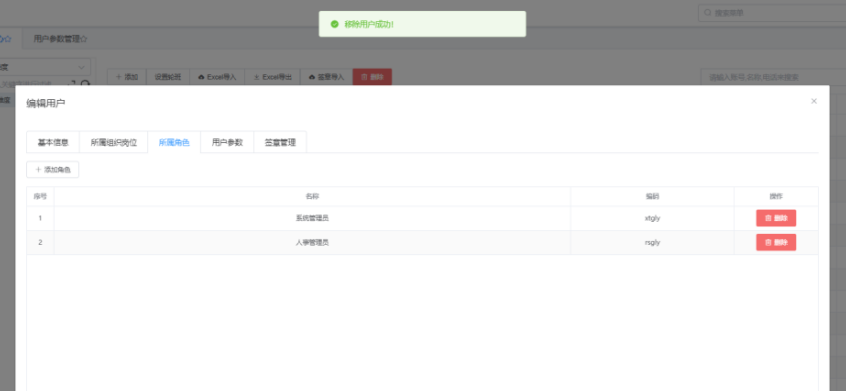Select the 人事管理员 name cell
This screenshot has height=391, width=846.
pos(312,243)
